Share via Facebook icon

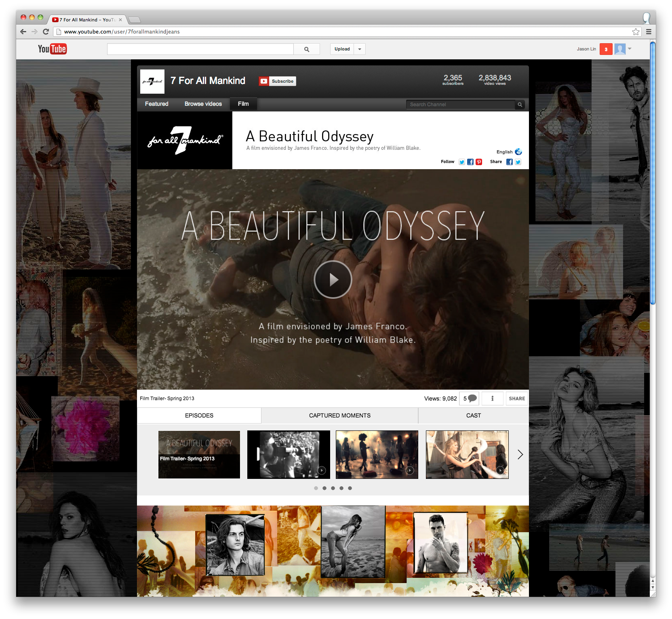[510, 162]
